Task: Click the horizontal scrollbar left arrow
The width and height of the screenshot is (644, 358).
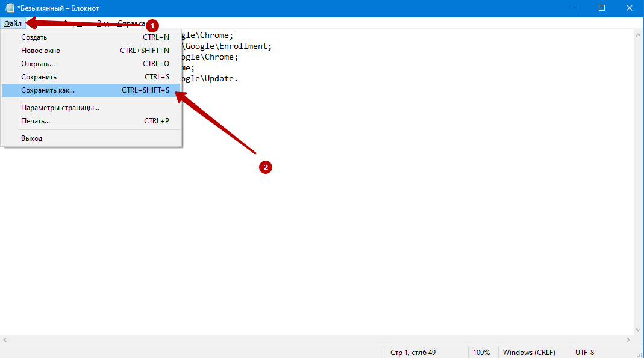Action: (5, 341)
